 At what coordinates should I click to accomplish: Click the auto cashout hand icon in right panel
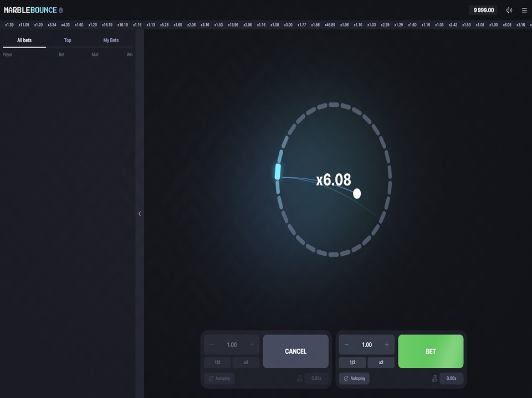(x=435, y=379)
